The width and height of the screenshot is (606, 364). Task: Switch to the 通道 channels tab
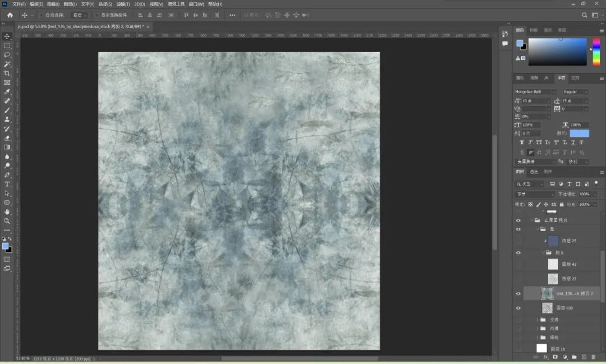tap(534, 172)
